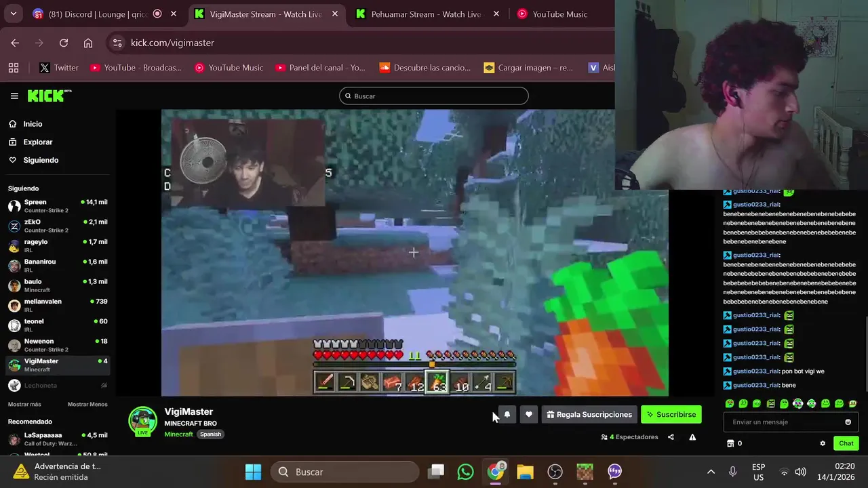Open WhatsApp from the taskbar

[465, 472]
